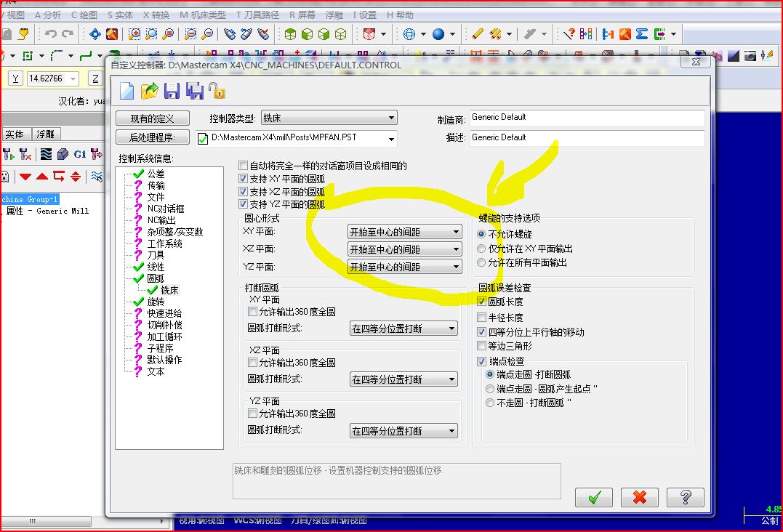This screenshot has width=783, height=532.
Task: Click the Y axis lock button
Action: tap(15, 78)
